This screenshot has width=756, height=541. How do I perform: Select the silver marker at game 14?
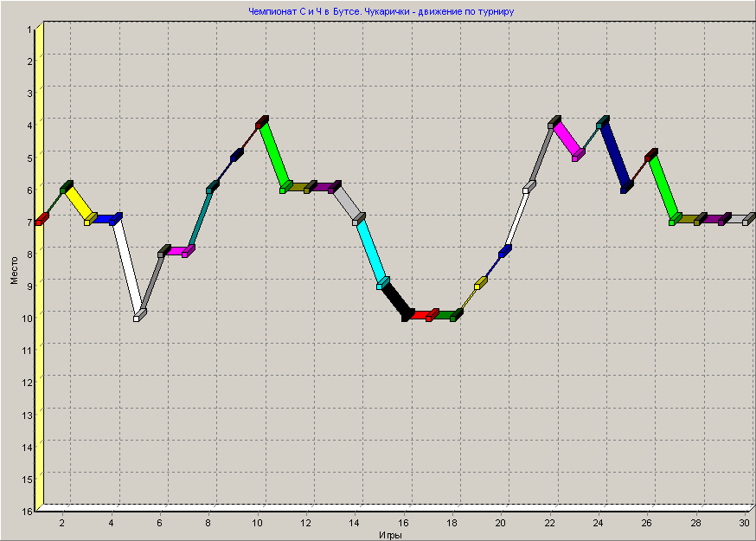pyautogui.click(x=359, y=219)
